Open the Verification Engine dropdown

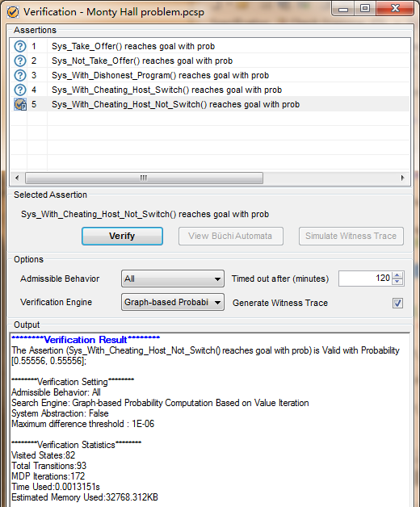173,302
